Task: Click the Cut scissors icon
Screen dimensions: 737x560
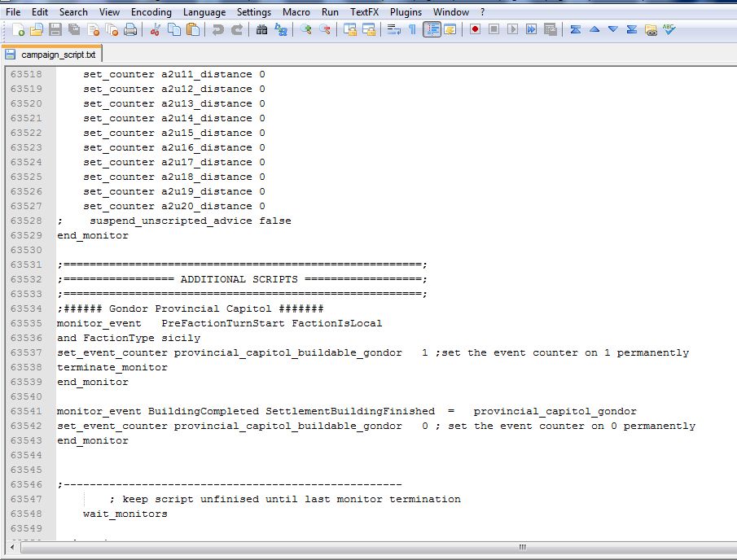Action: coord(156,29)
